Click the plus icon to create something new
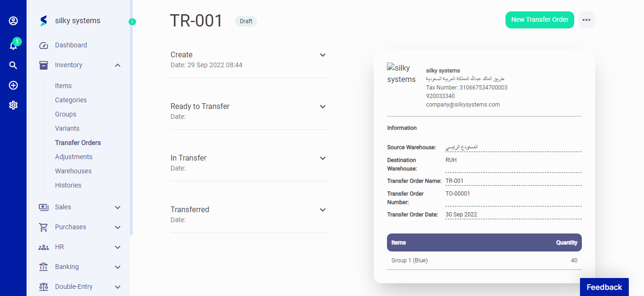The width and height of the screenshot is (644, 296). (x=13, y=85)
